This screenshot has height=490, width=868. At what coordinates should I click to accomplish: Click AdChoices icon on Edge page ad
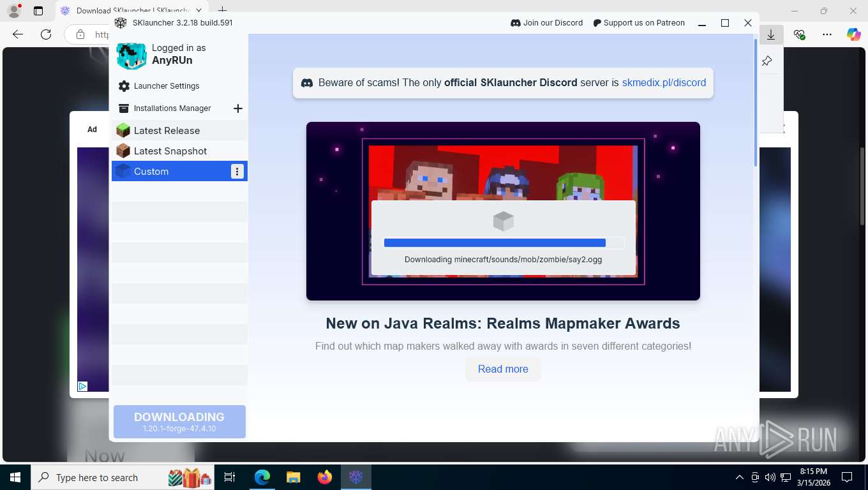click(82, 386)
